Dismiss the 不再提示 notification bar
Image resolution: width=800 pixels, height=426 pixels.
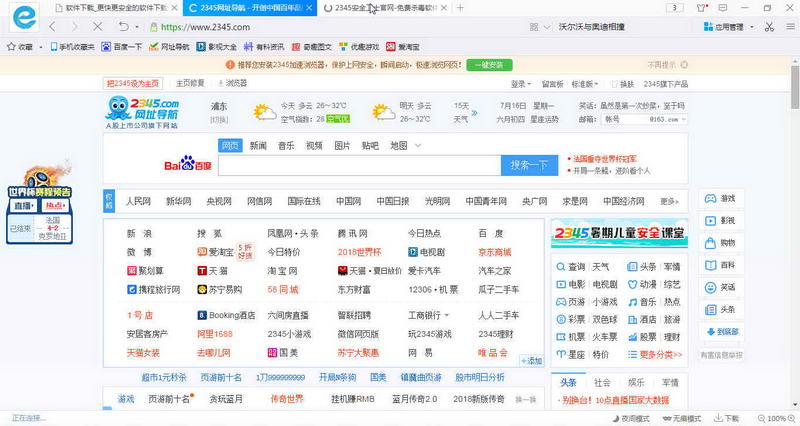tap(684, 65)
